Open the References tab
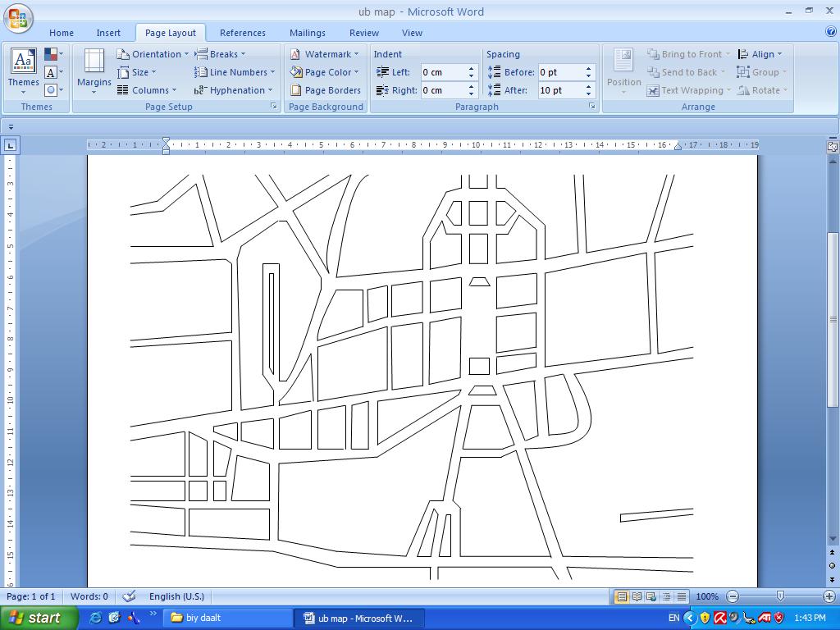The height and width of the screenshot is (630, 840). click(242, 33)
